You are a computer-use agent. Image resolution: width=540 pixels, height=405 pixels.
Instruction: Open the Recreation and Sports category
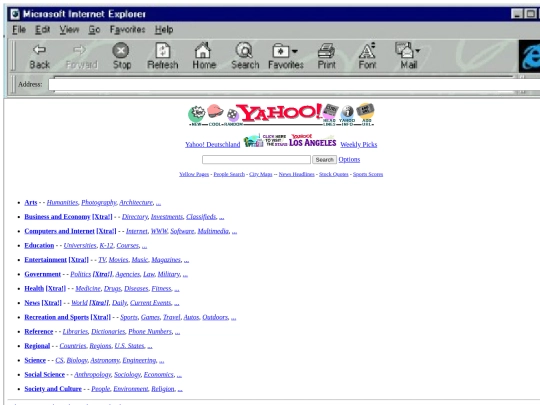[56, 317]
